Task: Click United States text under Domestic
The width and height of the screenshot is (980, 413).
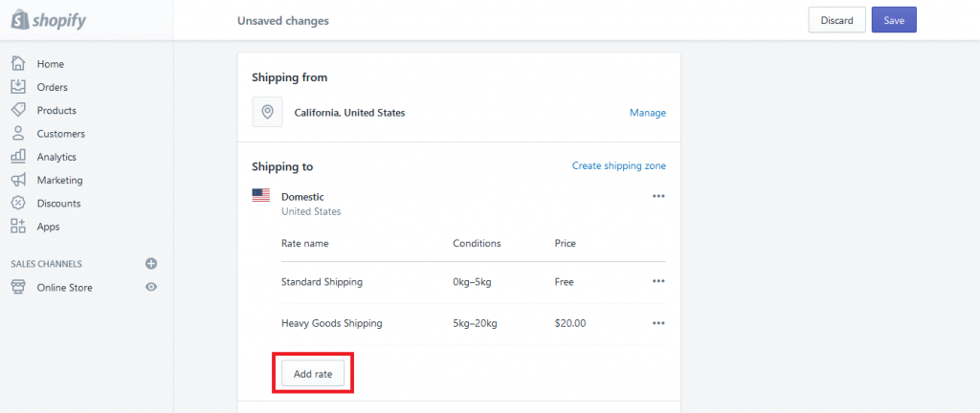Action: click(311, 211)
